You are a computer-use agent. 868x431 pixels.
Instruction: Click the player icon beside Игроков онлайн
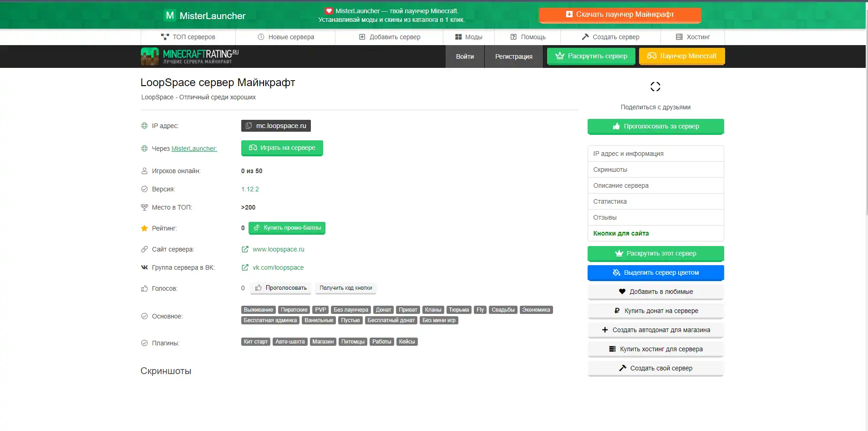tap(144, 171)
